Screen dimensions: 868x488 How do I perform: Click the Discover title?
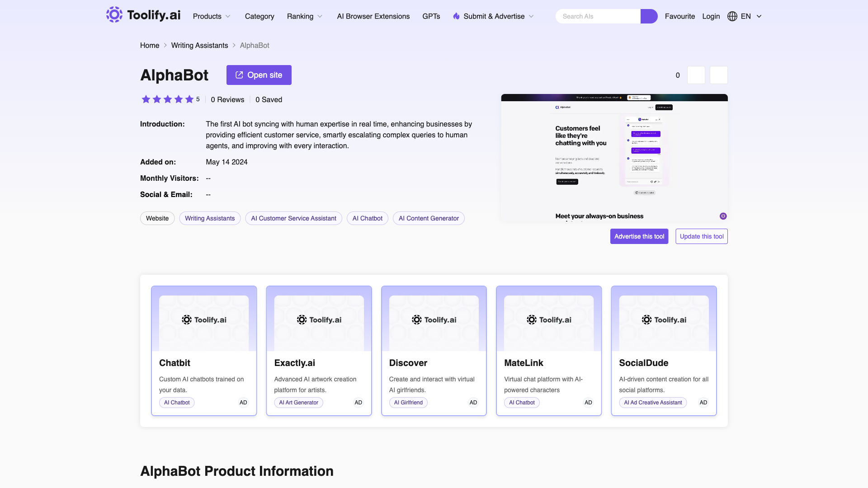pyautogui.click(x=408, y=363)
